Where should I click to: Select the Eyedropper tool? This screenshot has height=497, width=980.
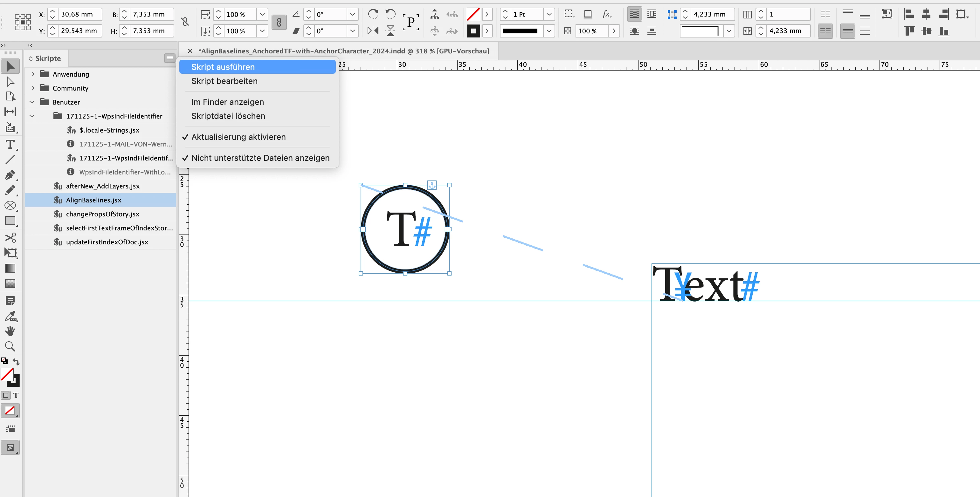(10, 316)
